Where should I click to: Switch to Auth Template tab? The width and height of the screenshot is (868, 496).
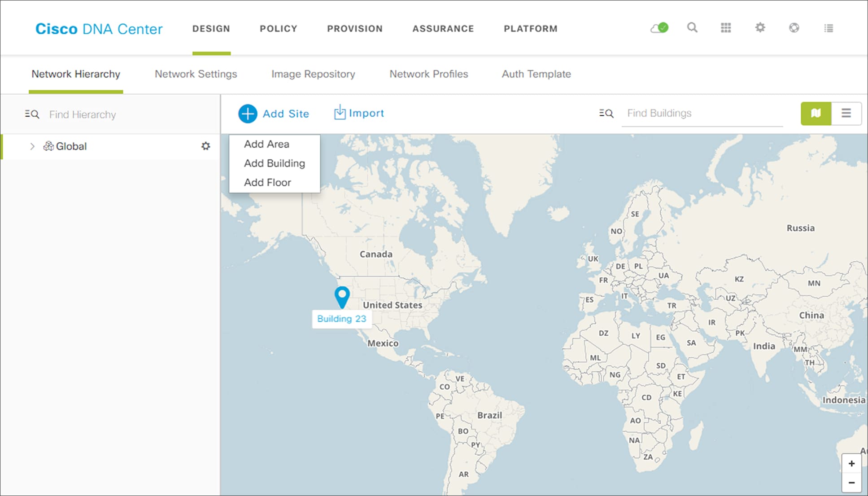pyautogui.click(x=537, y=74)
